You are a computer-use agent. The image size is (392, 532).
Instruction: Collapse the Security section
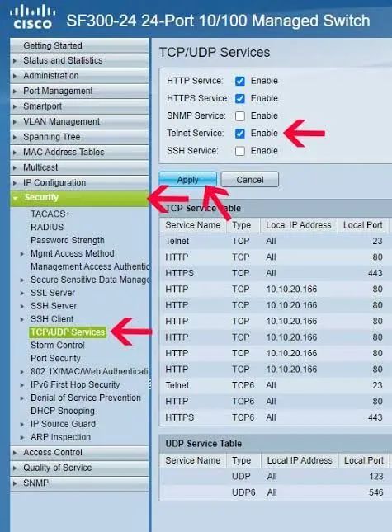pos(79,198)
